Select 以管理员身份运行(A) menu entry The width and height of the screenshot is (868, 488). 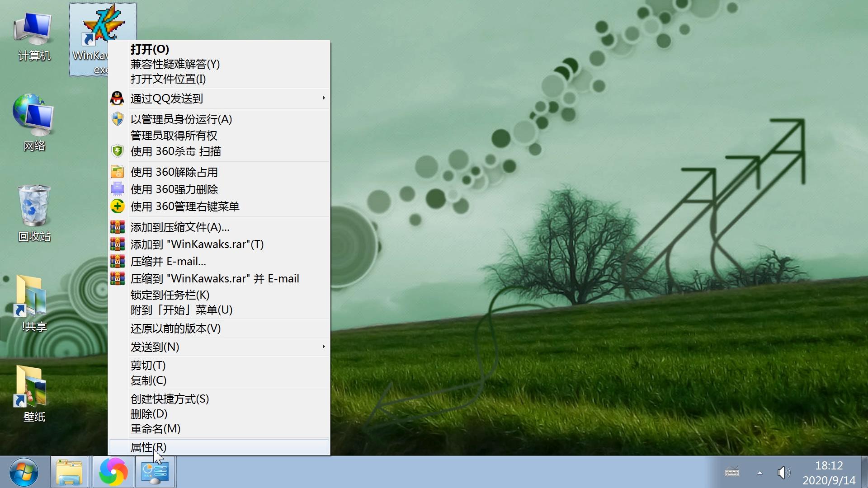(180, 119)
